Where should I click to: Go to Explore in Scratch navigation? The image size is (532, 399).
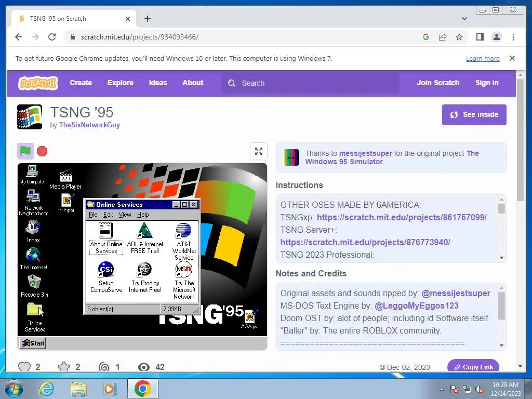(x=121, y=83)
